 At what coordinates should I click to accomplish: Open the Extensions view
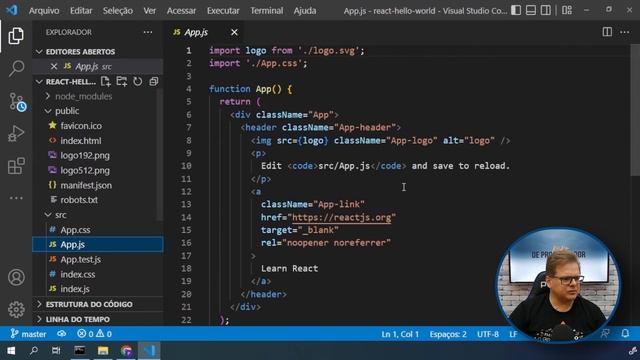[16, 166]
